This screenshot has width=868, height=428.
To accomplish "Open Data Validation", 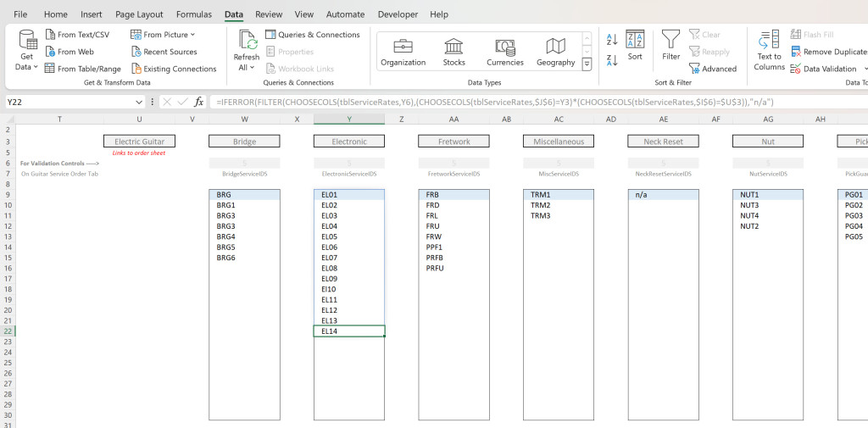I will 823,69.
